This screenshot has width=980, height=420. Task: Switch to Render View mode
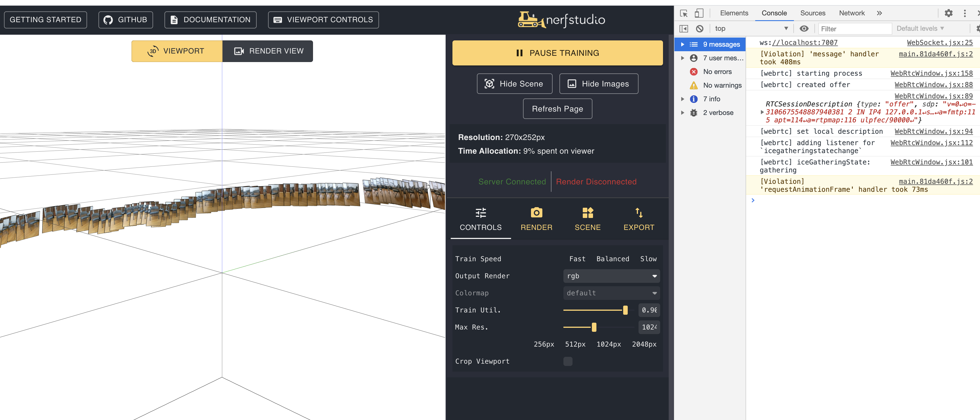coord(268,51)
